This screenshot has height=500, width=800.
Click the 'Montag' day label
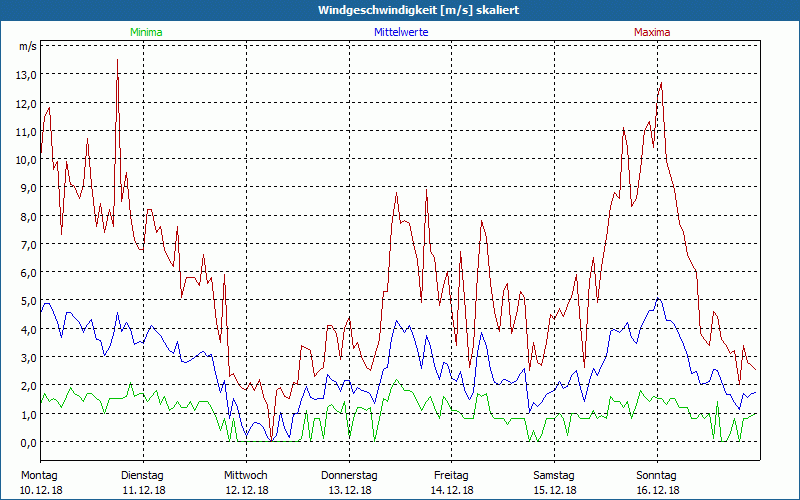coord(39,476)
